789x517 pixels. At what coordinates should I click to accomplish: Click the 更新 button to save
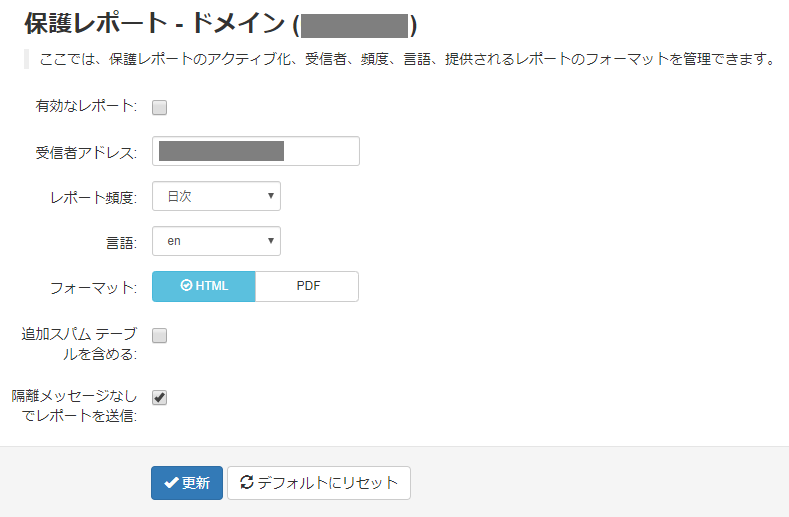[187, 483]
